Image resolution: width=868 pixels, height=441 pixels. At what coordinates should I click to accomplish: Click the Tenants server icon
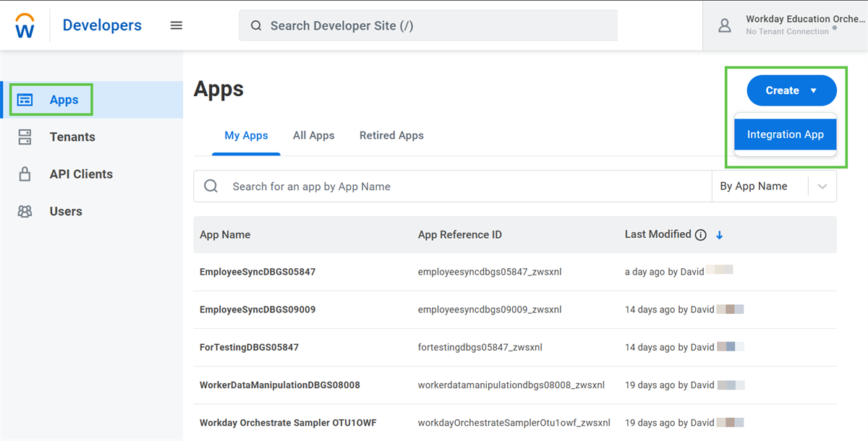(25, 137)
